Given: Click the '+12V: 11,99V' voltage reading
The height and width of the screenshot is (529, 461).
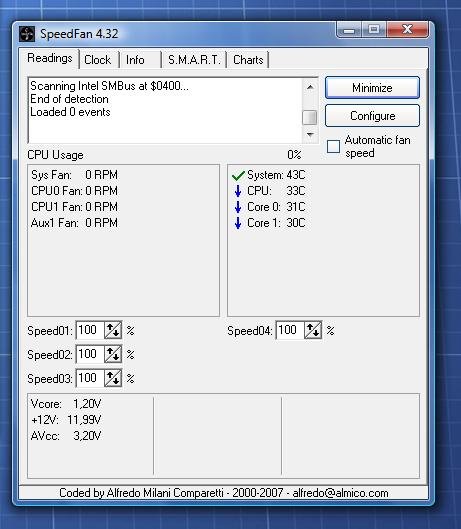Looking at the screenshot, I should click(66, 420).
